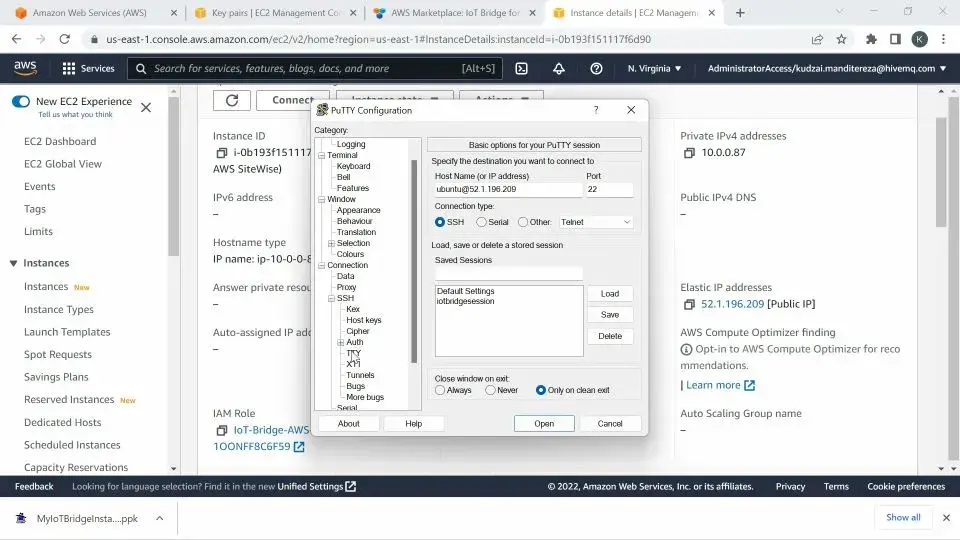
Task: Click EC2 sidebar scrollbar
Action: point(174,176)
